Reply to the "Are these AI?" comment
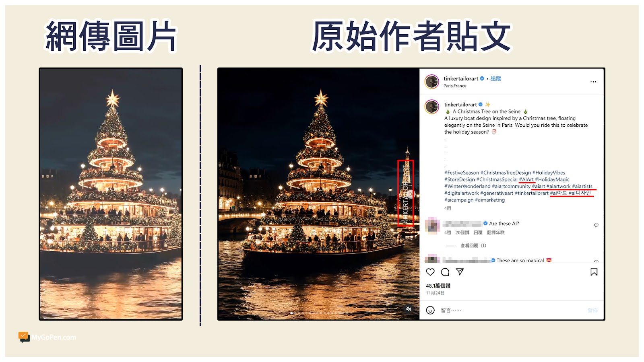The height and width of the screenshot is (362, 644). click(478, 232)
